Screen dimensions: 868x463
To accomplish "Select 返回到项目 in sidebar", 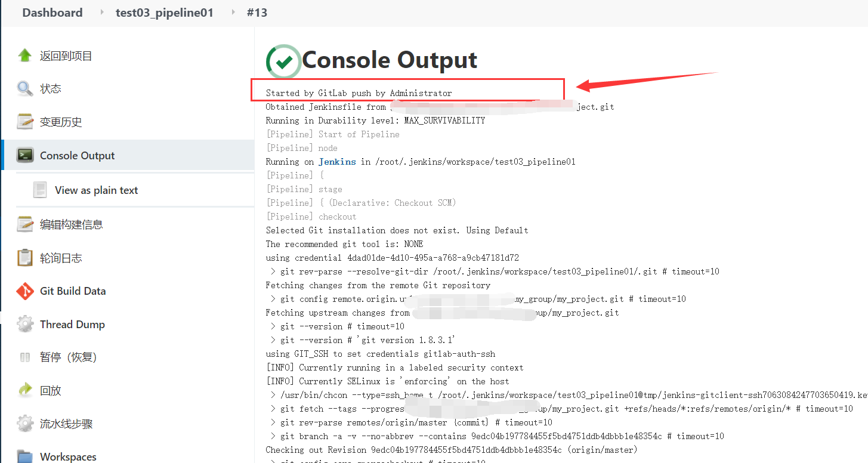I will (x=66, y=56).
